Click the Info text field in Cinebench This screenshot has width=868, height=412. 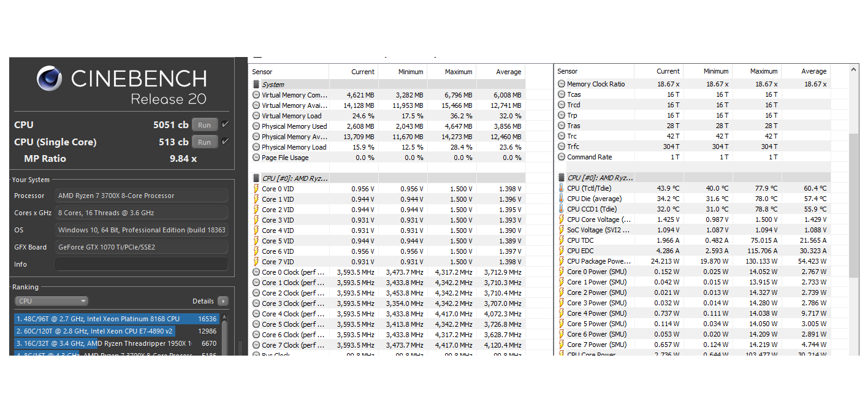[x=142, y=264]
